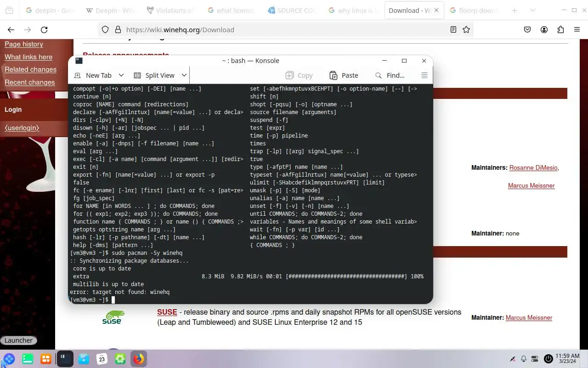The width and height of the screenshot is (588, 368).
Task: Show site security padlock info
Action: point(118,29)
